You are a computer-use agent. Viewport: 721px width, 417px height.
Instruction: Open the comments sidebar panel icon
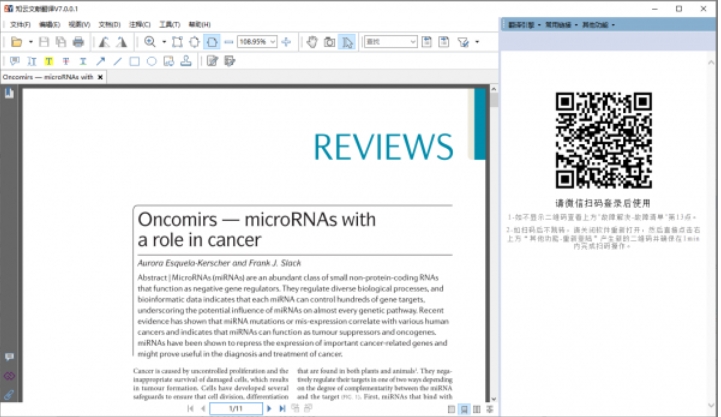9,357
